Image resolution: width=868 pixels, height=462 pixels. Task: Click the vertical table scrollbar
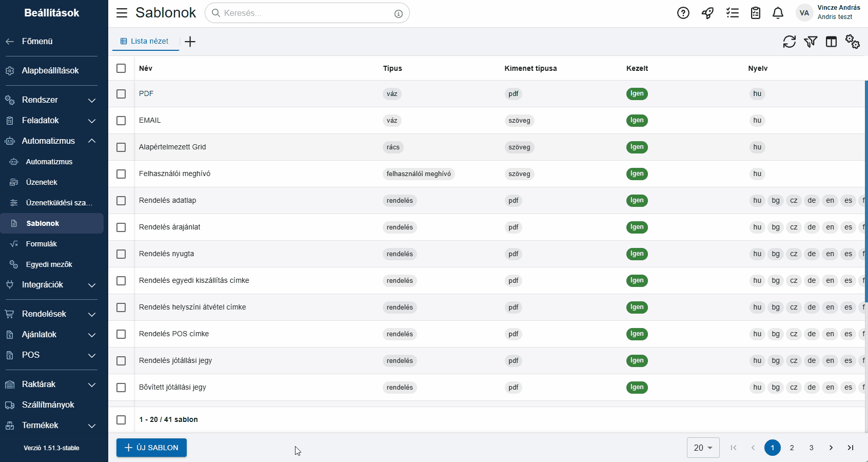(866, 191)
